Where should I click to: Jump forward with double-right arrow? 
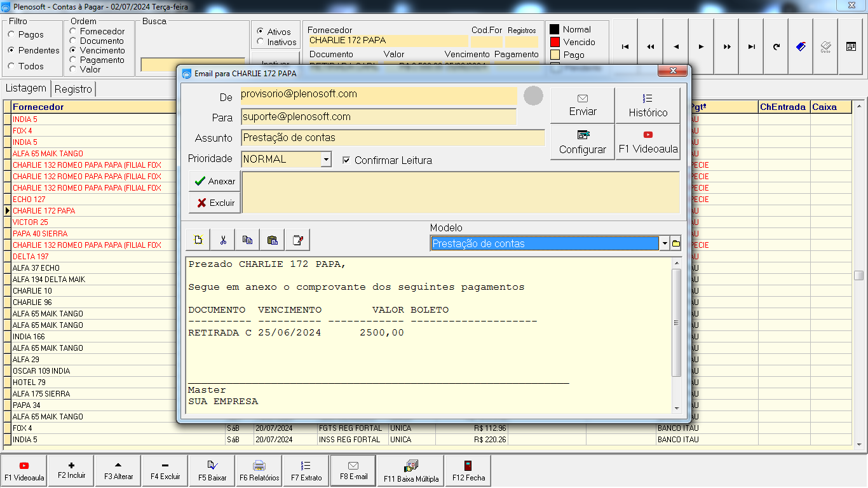pyautogui.click(x=726, y=46)
